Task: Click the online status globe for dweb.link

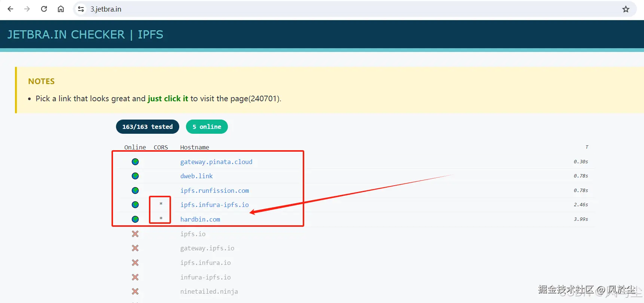Action: coord(135,176)
